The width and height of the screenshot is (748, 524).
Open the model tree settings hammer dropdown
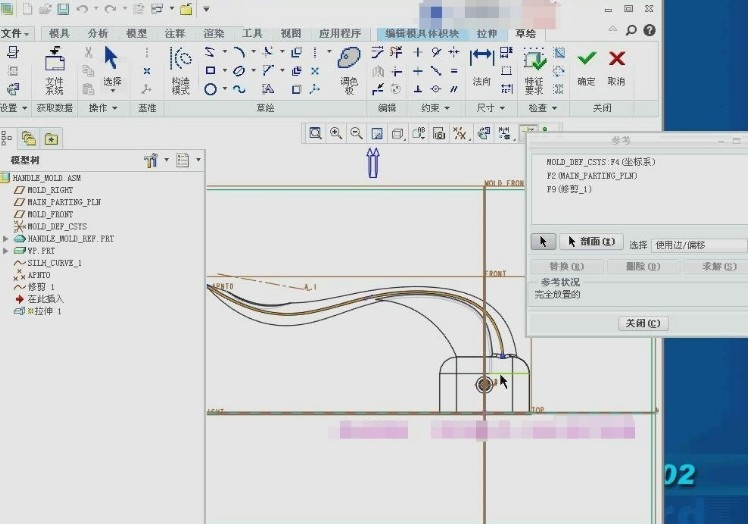tap(156, 160)
